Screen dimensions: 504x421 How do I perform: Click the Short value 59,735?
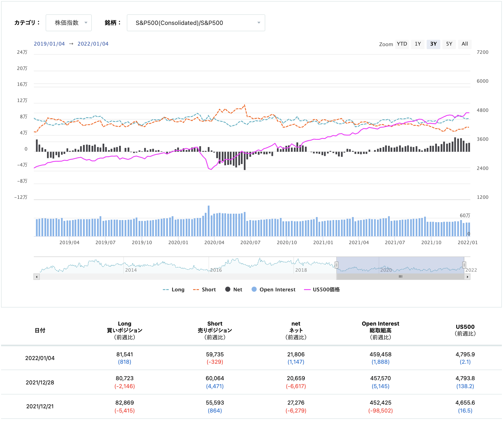[215, 354]
